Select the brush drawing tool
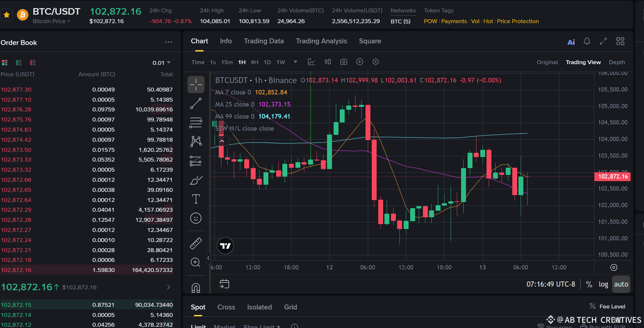The height and width of the screenshot is (328, 644). 196,180
